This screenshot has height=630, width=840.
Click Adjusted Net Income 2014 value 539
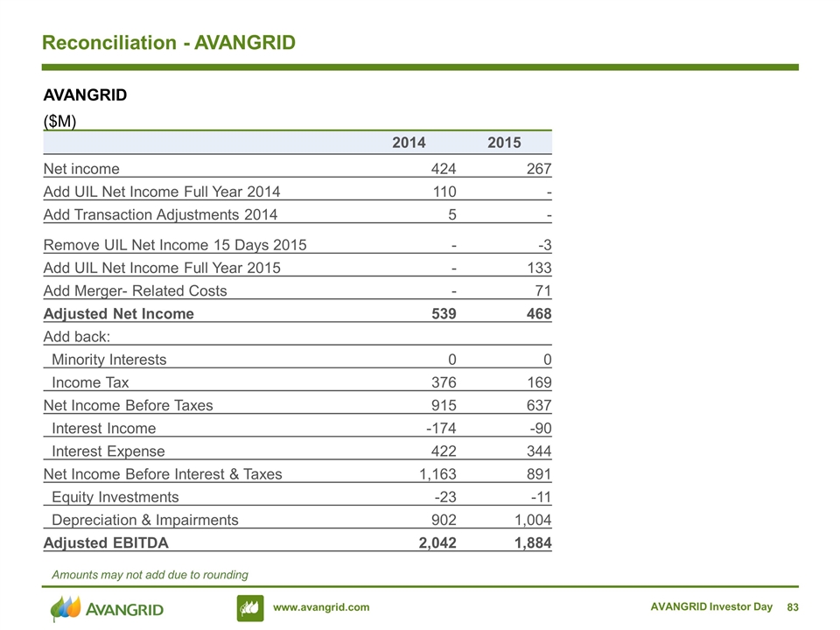click(444, 314)
